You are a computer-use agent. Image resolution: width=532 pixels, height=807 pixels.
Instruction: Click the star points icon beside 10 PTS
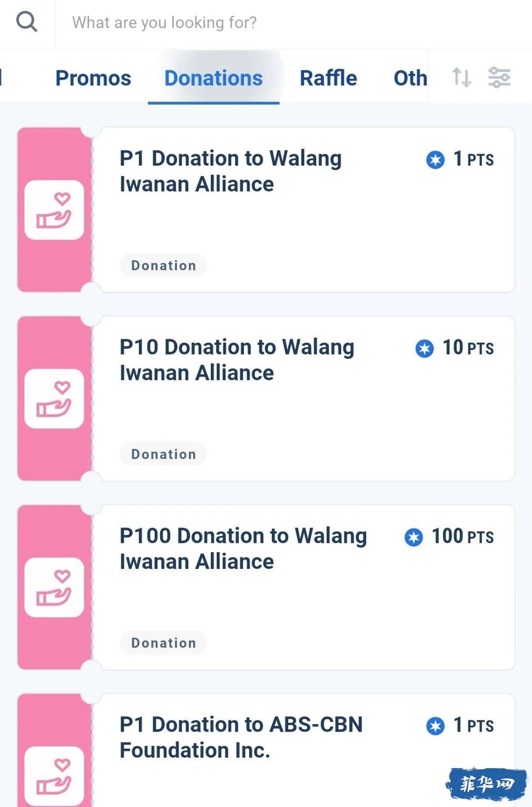coord(425,349)
